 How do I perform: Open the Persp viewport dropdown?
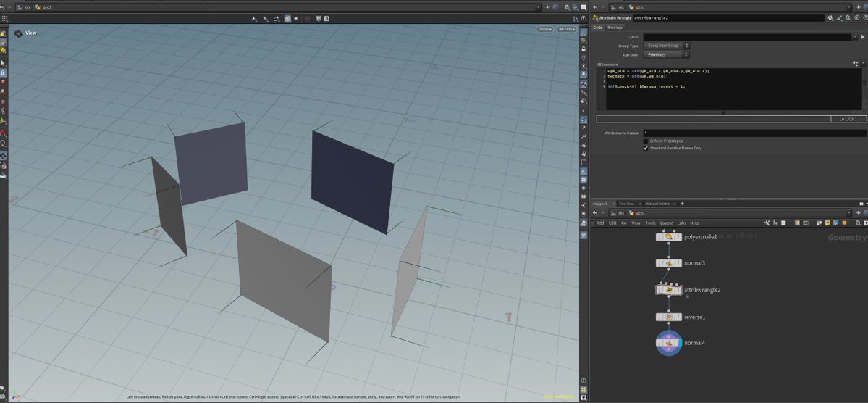click(x=544, y=29)
